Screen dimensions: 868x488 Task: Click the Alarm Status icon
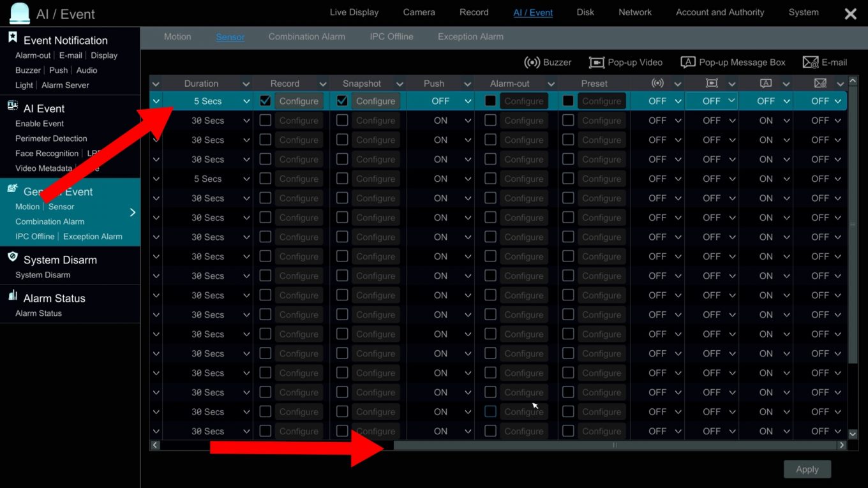tap(12, 295)
